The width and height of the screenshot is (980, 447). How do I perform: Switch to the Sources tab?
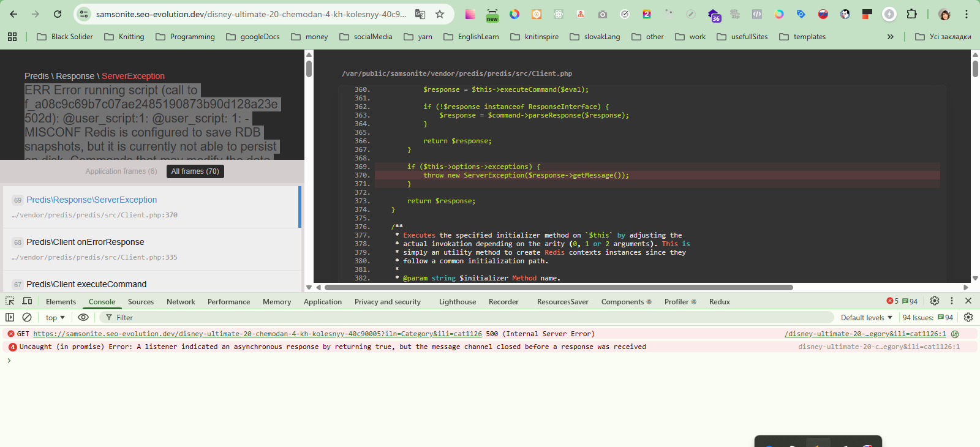(x=141, y=302)
